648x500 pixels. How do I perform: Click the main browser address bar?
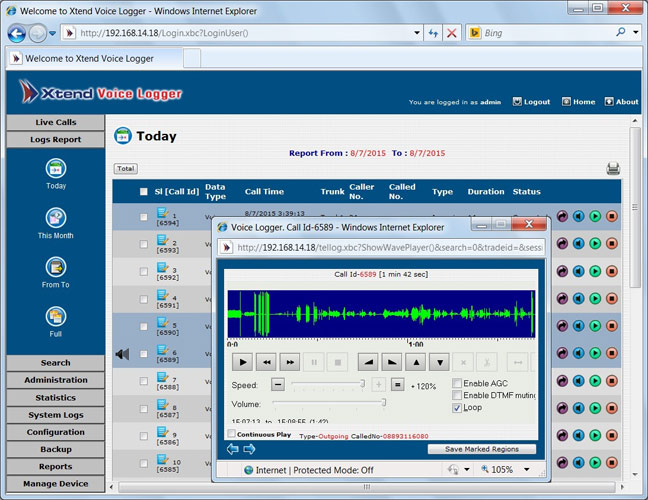(x=242, y=33)
